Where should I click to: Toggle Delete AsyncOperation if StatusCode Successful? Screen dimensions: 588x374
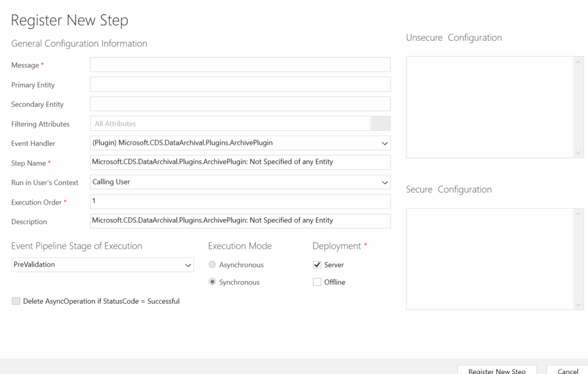pyautogui.click(x=16, y=301)
